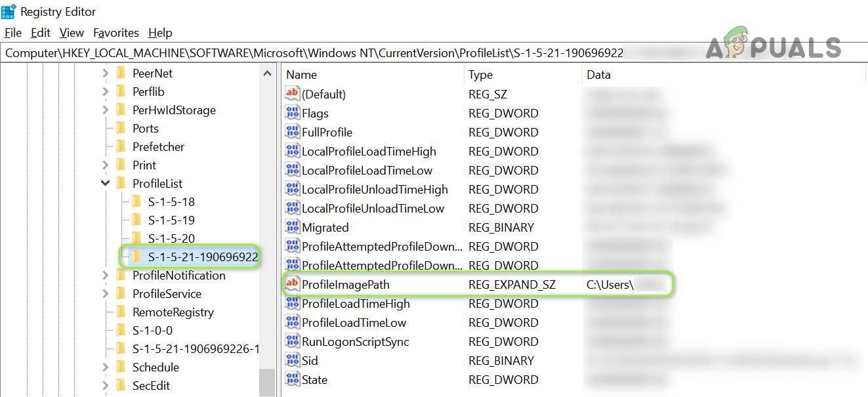Select the ProfileNotification key label

[179, 276]
